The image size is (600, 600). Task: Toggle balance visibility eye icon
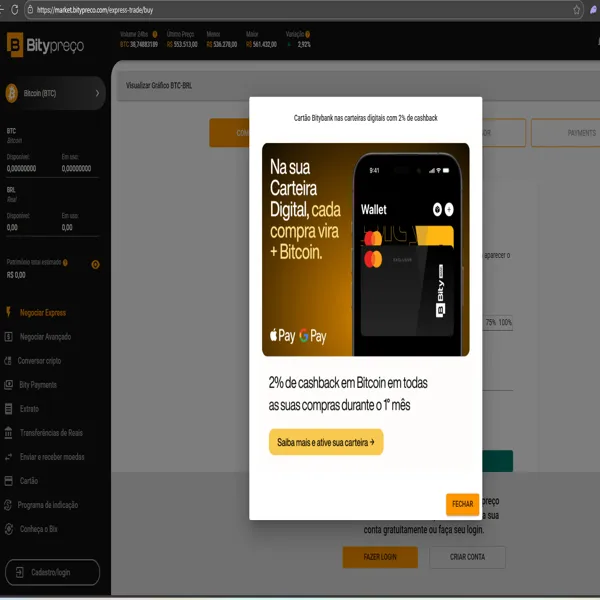pyautogui.click(x=95, y=264)
